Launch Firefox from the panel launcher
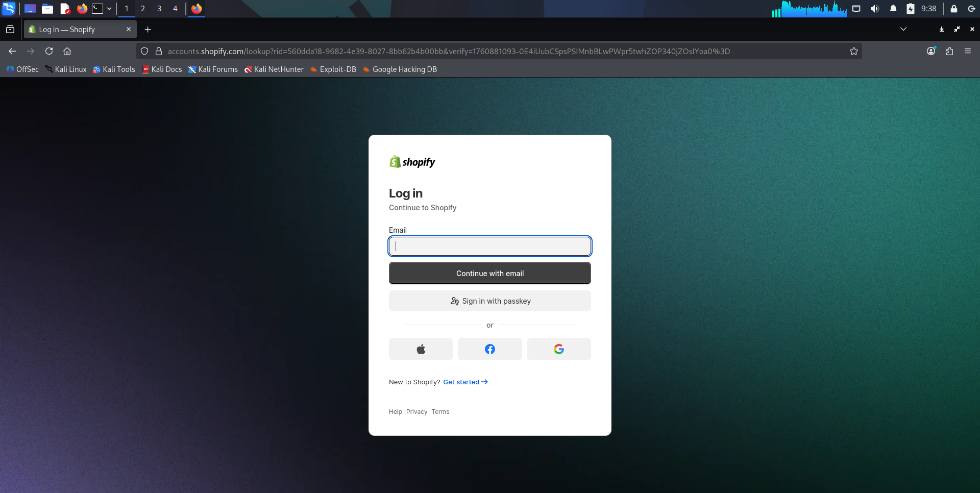The width and height of the screenshot is (980, 493). 82,9
